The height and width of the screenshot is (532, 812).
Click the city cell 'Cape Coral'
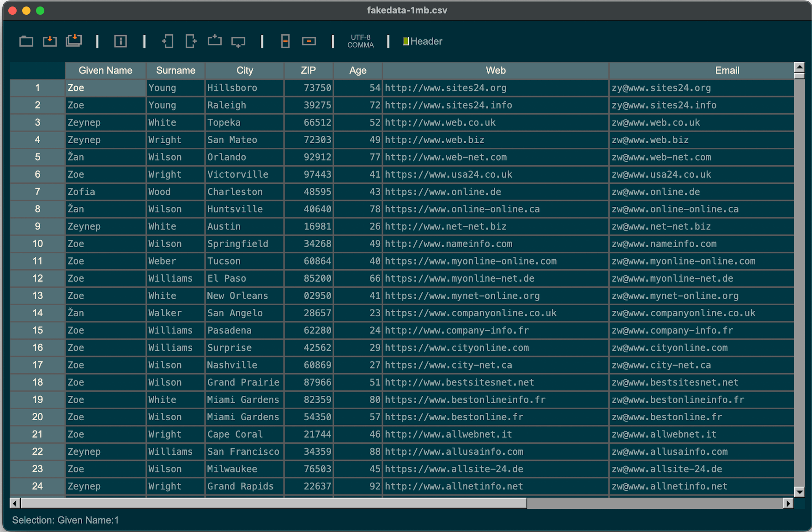point(244,434)
